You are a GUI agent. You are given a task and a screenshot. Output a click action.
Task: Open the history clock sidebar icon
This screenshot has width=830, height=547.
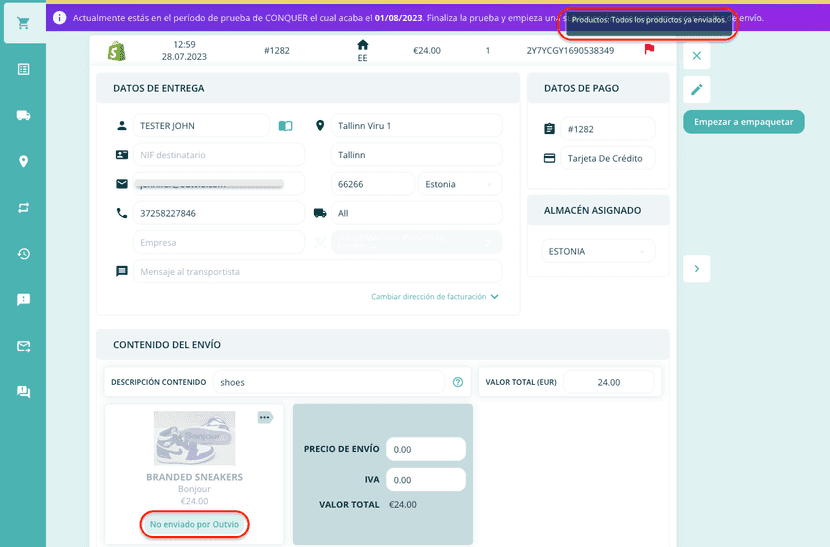23,254
